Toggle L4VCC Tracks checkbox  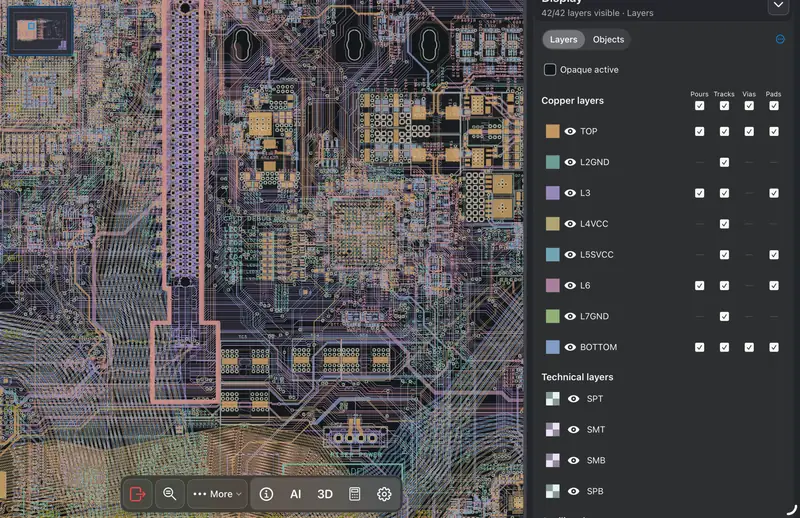(724, 224)
